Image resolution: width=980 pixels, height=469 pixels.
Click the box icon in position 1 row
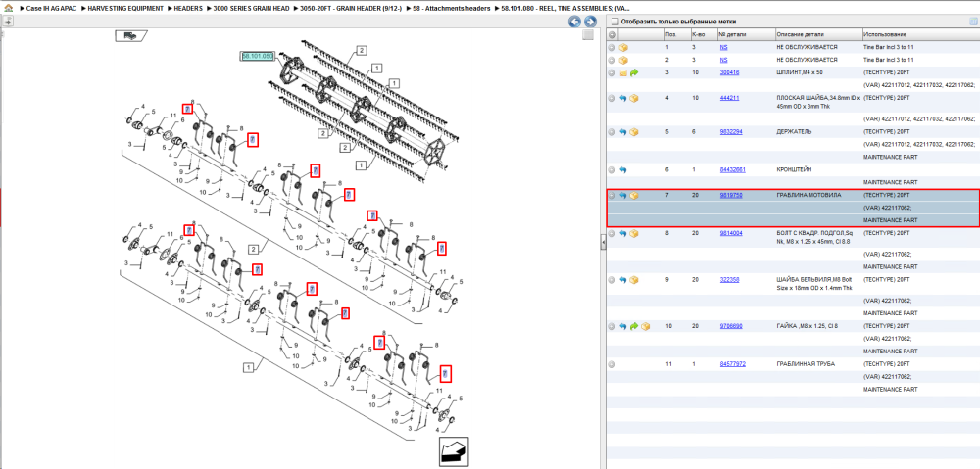point(623,47)
